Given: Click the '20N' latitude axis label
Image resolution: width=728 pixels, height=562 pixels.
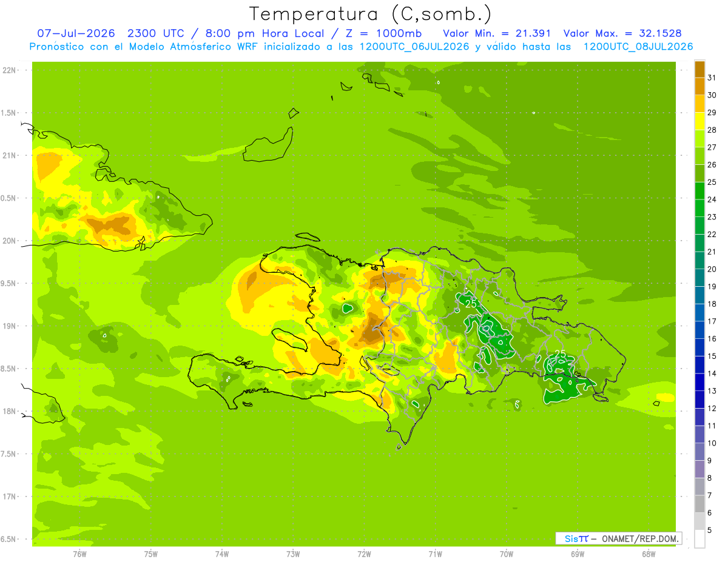Looking at the screenshot, I should click(8, 241).
